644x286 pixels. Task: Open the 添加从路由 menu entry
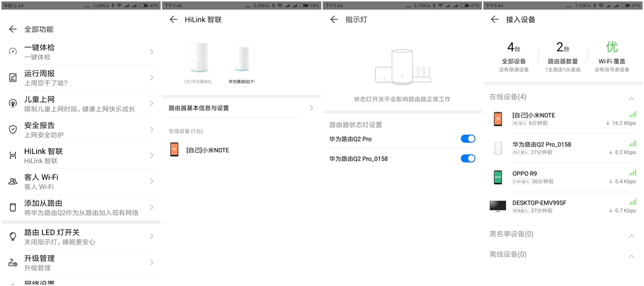pyautogui.click(x=81, y=207)
